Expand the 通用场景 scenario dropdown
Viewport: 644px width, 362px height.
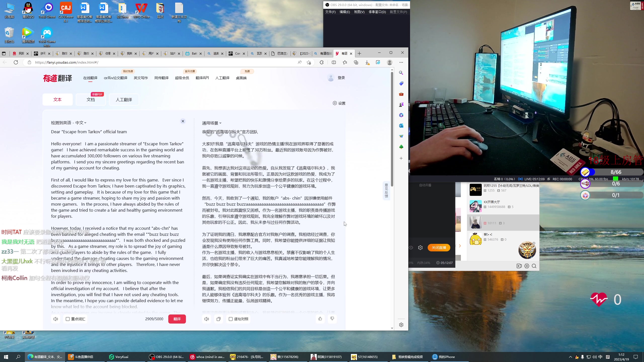(212, 123)
